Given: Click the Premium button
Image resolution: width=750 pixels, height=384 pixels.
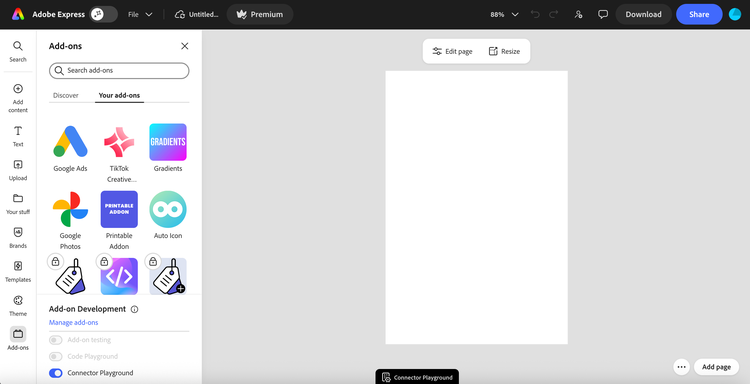Looking at the screenshot, I should click(260, 14).
